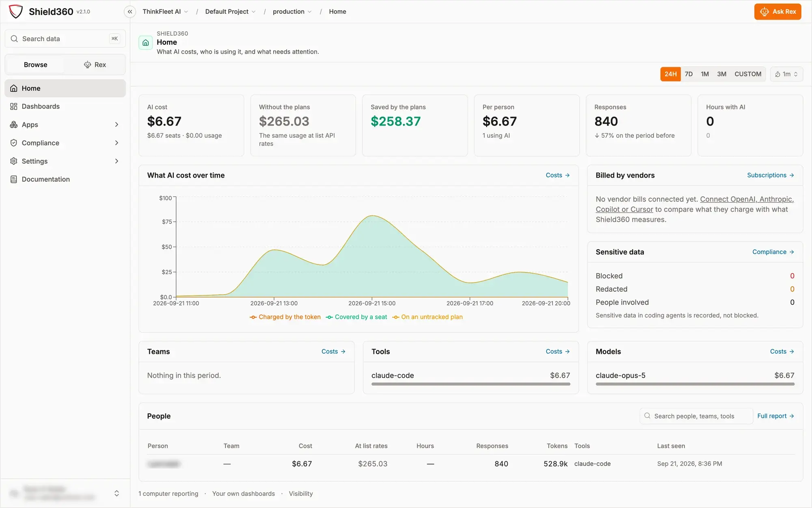The width and height of the screenshot is (812, 508).
Task: Open the Full report link
Action: point(775,416)
